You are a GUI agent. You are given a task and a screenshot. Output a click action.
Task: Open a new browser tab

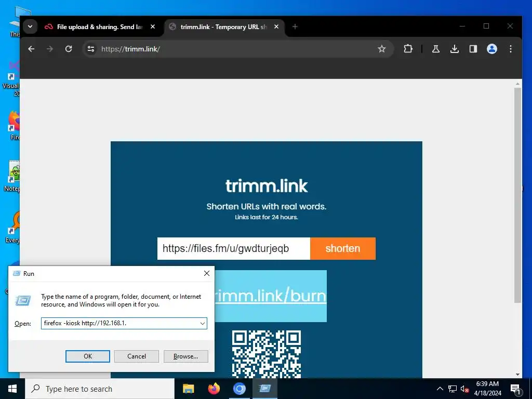(295, 26)
